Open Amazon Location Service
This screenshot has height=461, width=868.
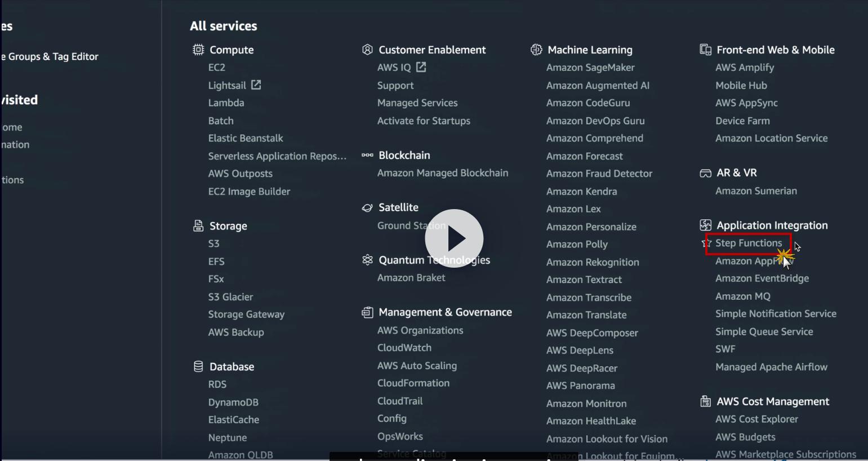[772, 138]
